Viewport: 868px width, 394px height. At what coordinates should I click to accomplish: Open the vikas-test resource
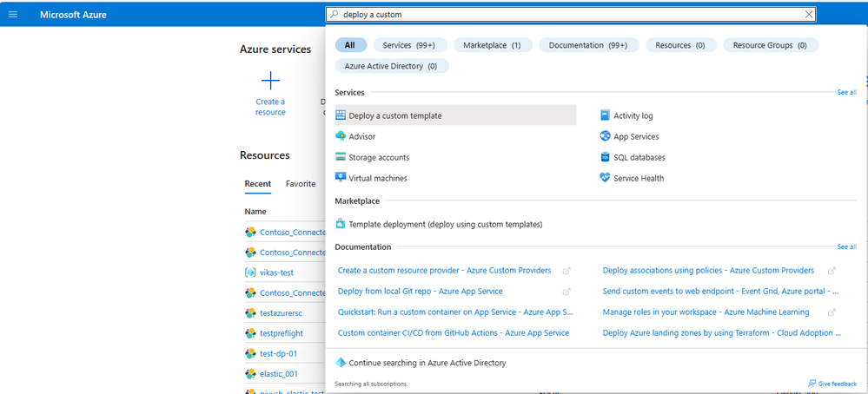(x=277, y=273)
